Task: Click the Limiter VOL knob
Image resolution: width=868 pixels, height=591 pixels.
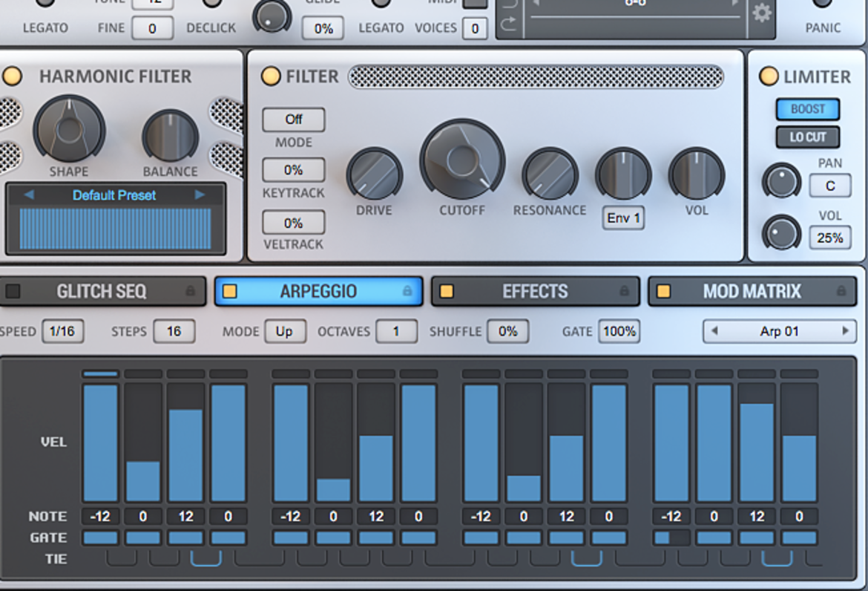Action: (781, 232)
